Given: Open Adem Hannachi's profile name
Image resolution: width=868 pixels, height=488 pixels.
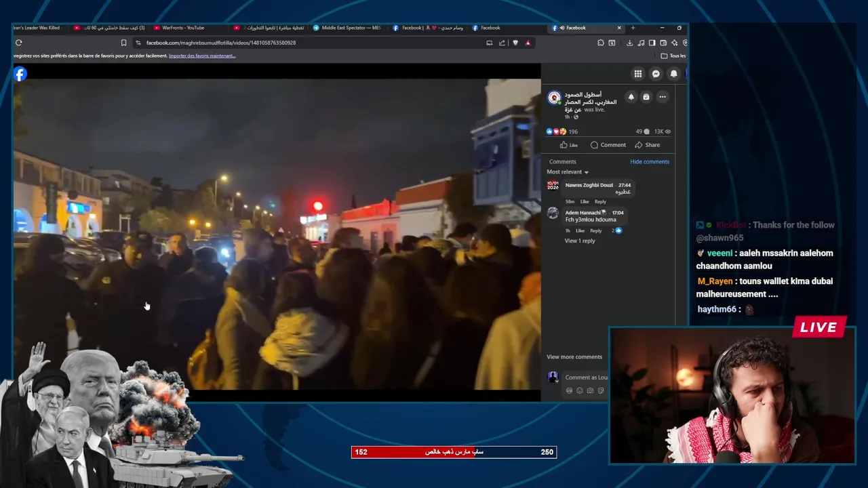Looking at the screenshot, I should (x=583, y=213).
